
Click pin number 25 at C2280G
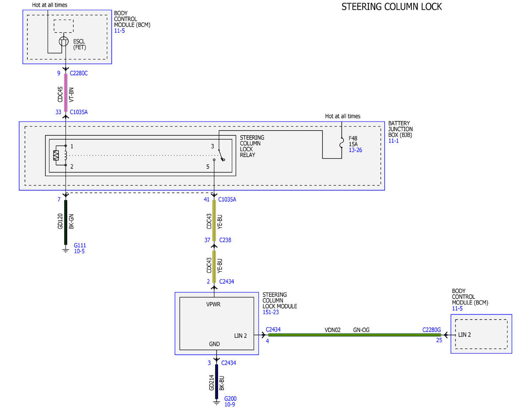[439, 340]
